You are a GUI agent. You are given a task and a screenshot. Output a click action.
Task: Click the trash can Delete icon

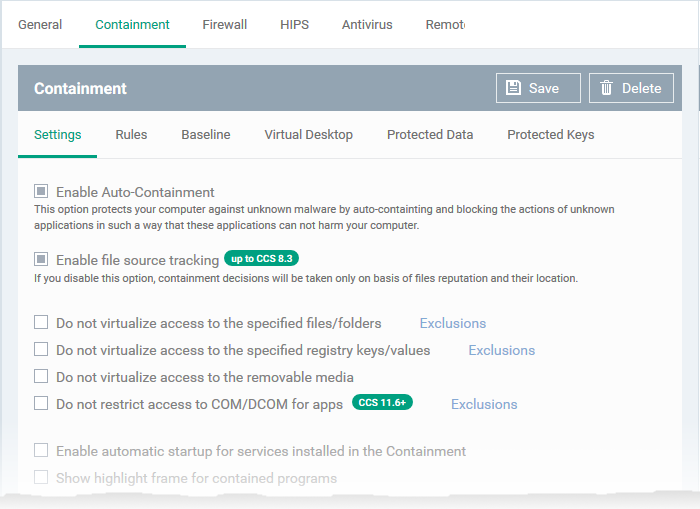click(x=606, y=88)
